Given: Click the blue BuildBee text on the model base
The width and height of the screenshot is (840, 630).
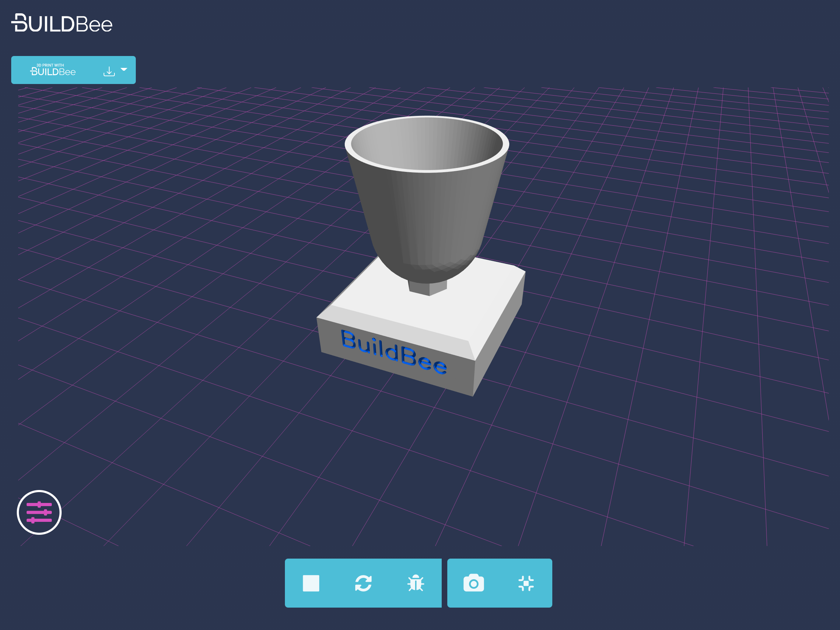Looking at the screenshot, I should tap(393, 352).
